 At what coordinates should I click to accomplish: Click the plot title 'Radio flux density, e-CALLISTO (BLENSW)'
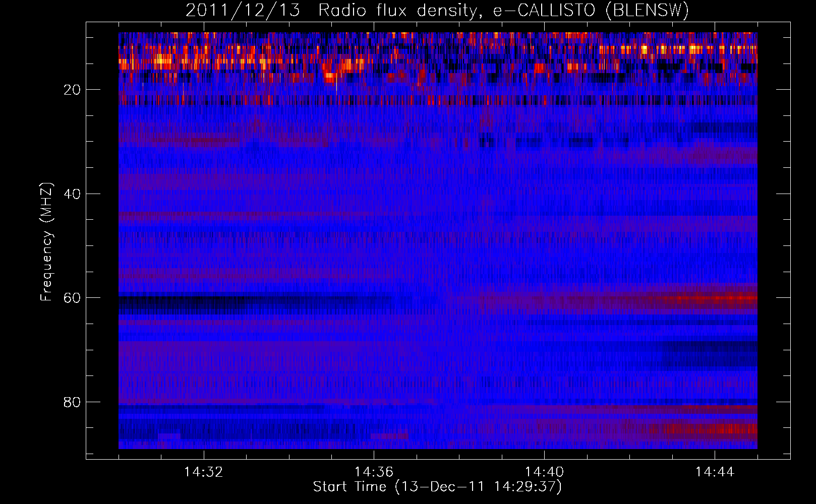tap(503, 10)
